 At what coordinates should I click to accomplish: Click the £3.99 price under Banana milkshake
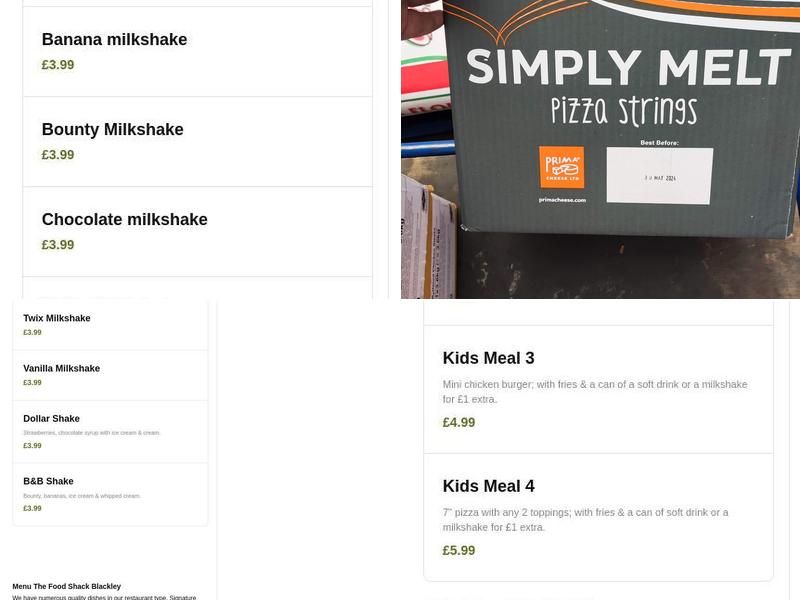tap(58, 64)
